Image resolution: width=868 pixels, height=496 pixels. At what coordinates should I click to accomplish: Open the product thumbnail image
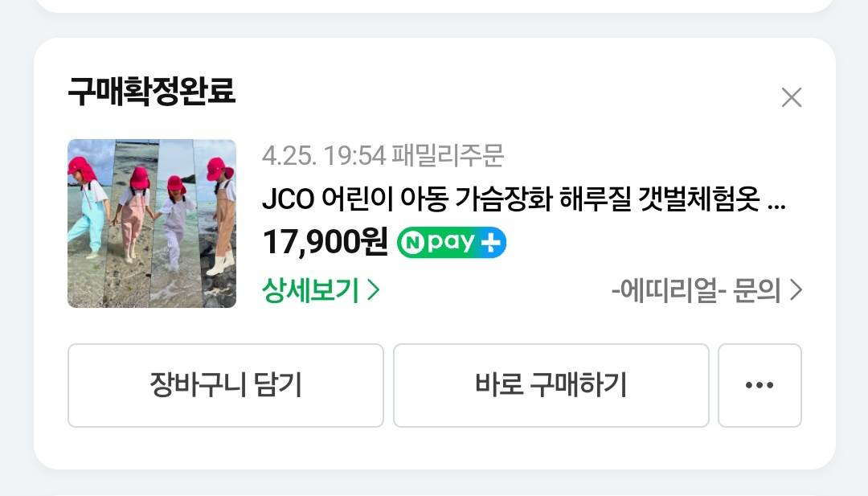point(152,223)
